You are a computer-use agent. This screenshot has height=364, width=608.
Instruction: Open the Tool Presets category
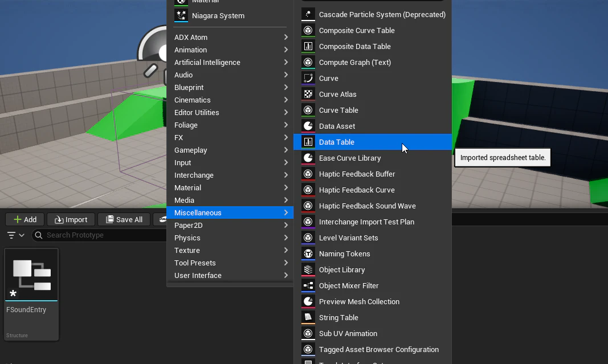(230, 263)
